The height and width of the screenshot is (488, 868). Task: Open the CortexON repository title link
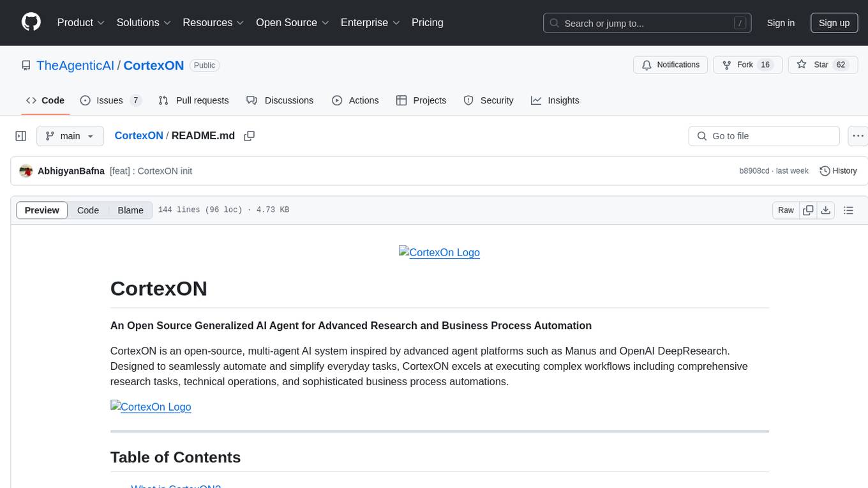click(154, 65)
